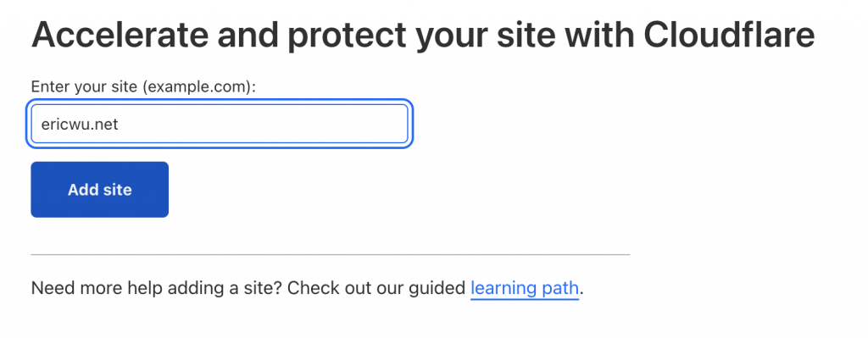This screenshot has width=868, height=338.
Task: Focus the site domain input field
Action: [220, 124]
